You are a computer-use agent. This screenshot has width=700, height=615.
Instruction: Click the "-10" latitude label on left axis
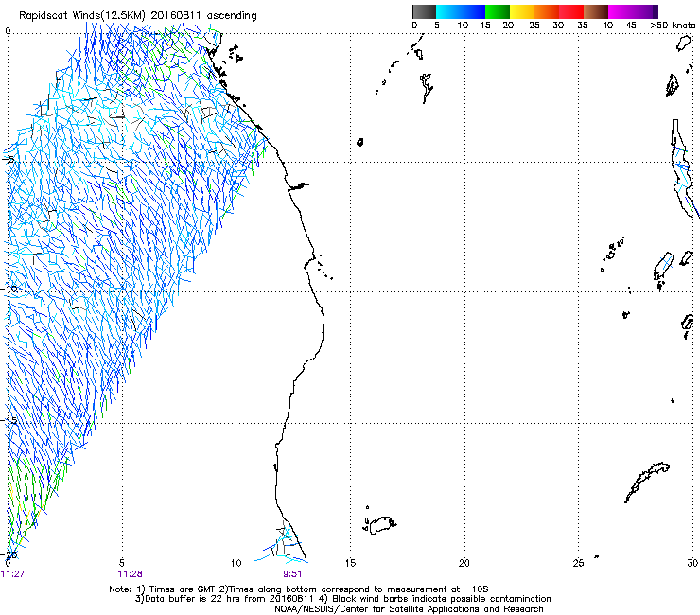pyautogui.click(x=9, y=289)
